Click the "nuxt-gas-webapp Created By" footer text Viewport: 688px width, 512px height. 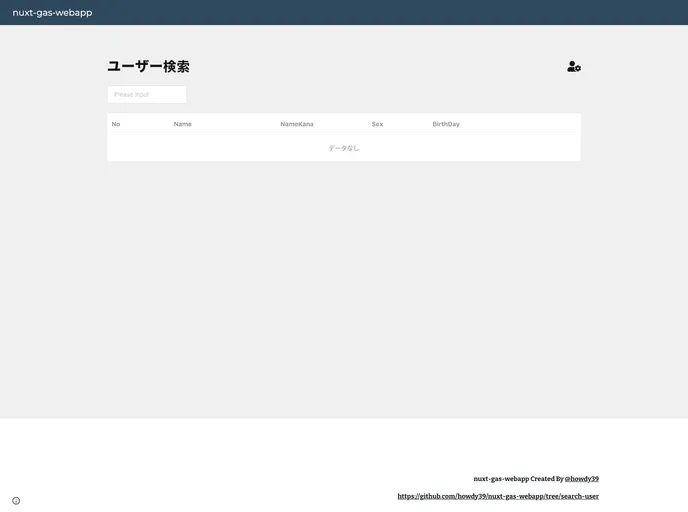518,479
